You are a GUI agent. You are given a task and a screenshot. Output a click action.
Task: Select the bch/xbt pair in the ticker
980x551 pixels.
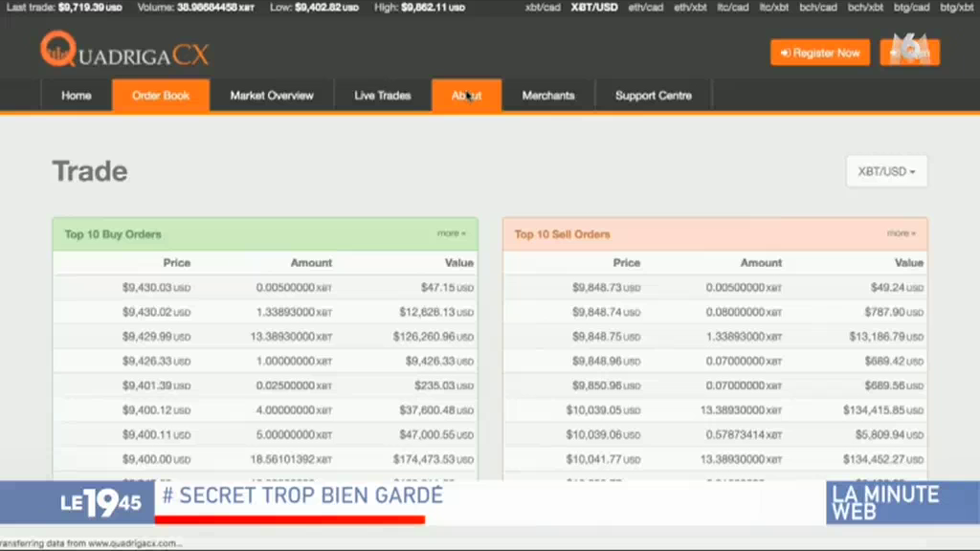pos(865,8)
